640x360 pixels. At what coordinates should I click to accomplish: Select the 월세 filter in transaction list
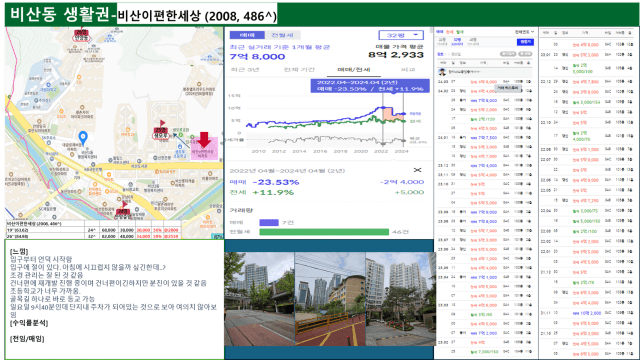point(460,32)
